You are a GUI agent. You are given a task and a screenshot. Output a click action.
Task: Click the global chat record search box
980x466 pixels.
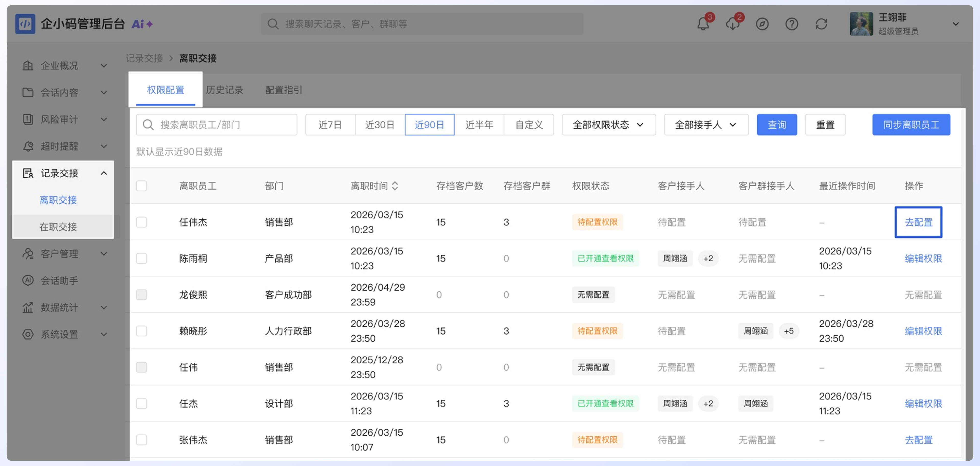pos(422,24)
